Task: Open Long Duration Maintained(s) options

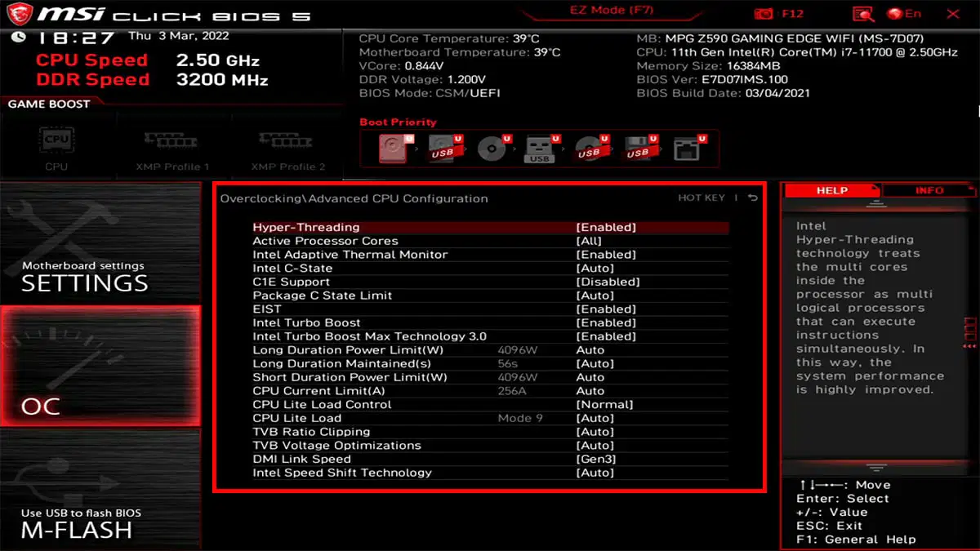Action: pos(490,363)
